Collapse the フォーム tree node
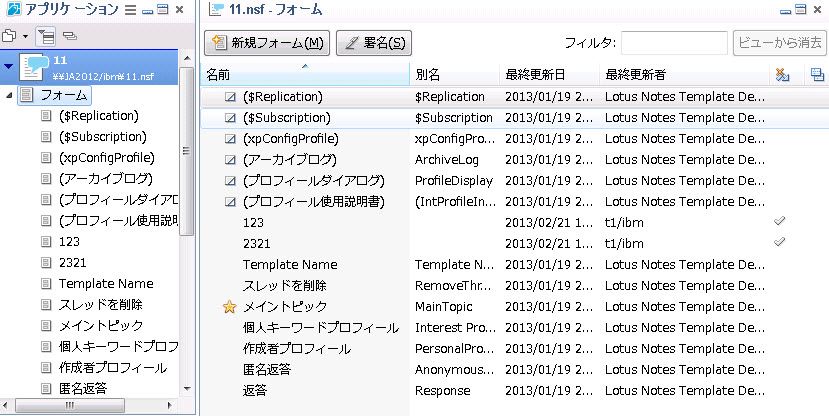Image resolution: width=829 pixels, height=416 pixels. point(10,95)
